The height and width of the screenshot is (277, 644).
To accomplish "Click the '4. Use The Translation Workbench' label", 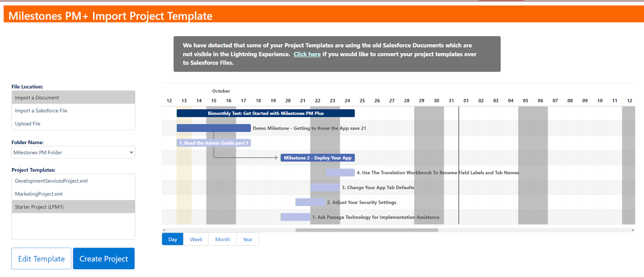I will 438,172.
